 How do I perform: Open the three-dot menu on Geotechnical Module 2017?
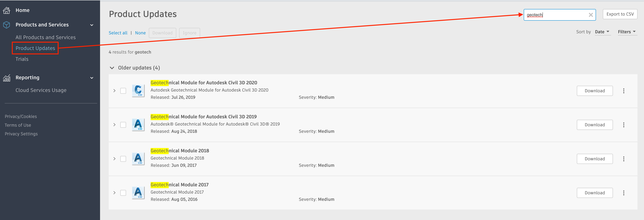(x=624, y=193)
